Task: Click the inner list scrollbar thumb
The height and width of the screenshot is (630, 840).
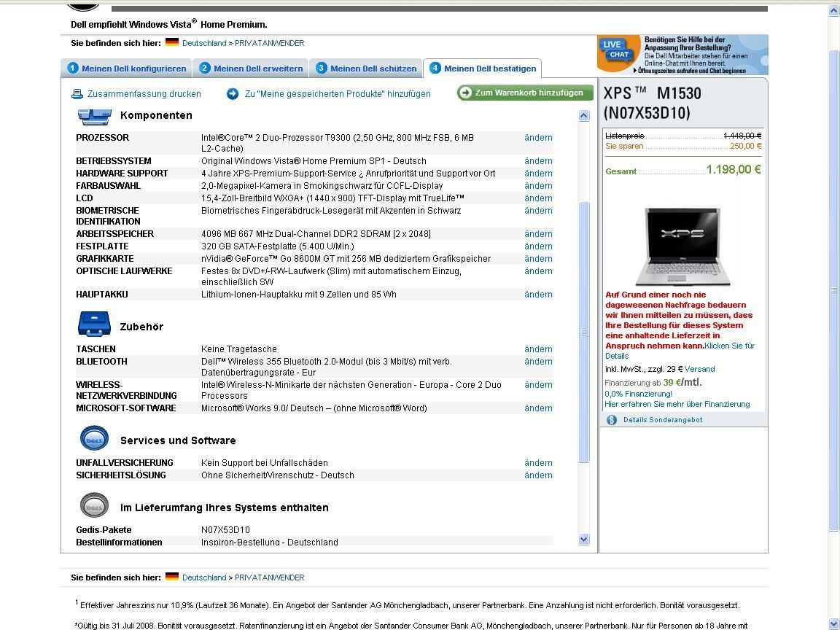Action: (x=584, y=332)
